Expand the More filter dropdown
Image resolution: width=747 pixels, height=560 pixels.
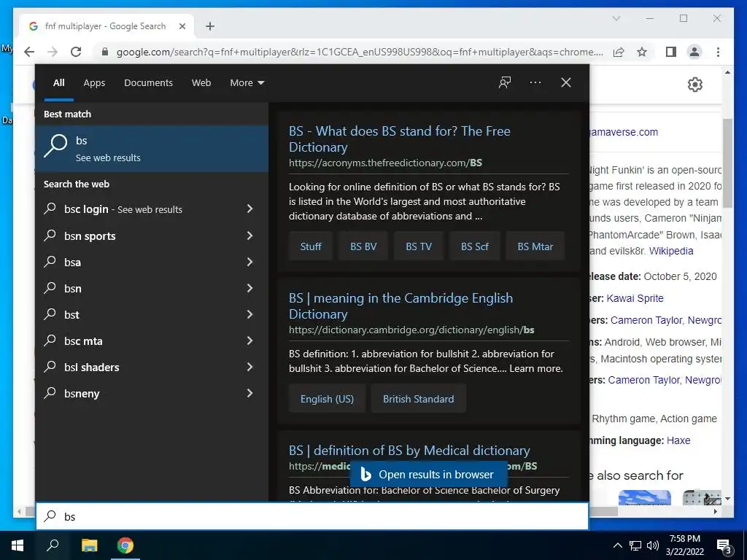247,83
